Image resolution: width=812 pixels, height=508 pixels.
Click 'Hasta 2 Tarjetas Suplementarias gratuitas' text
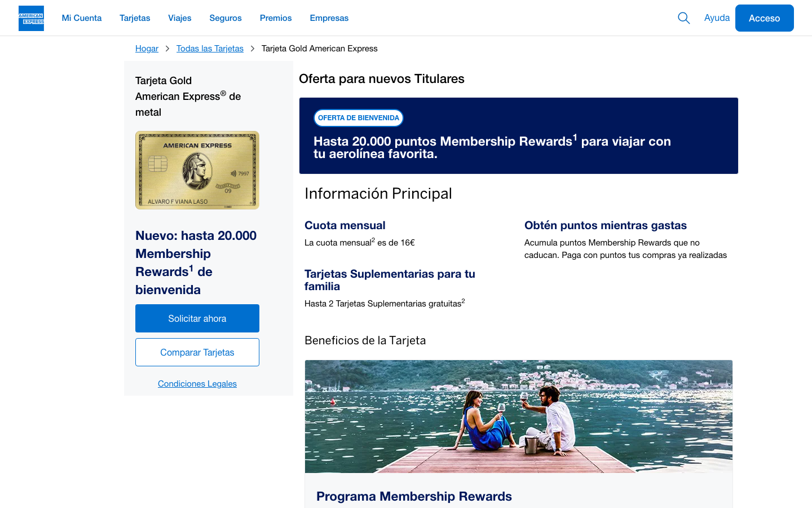pyautogui.click(x=385, y=303)
